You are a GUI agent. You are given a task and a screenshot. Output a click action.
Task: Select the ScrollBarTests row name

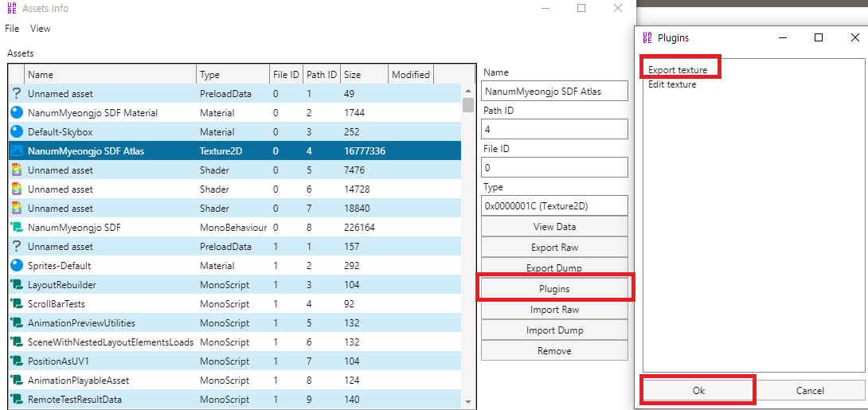point(57,304)
